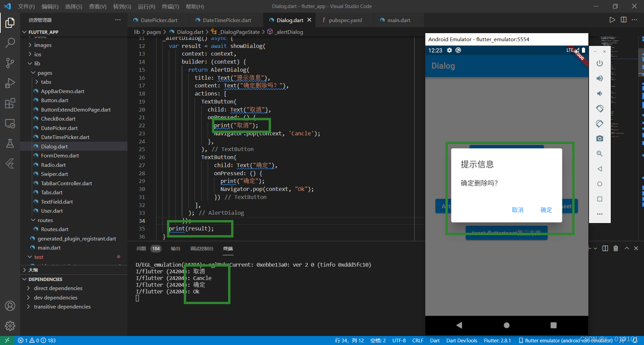Click the emulator toolbar overview square
The height and width of the screenshot is (345, 644).
[x=600, y=199]
